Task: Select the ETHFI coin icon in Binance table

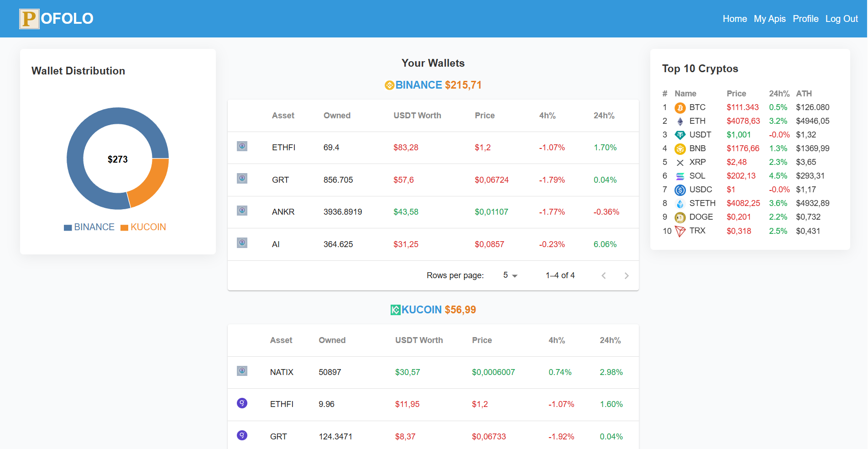Action: 242,146
